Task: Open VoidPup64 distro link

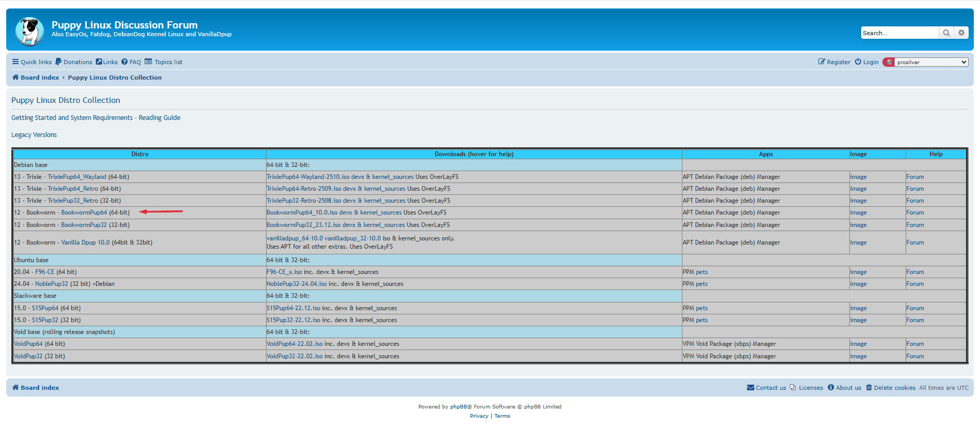Action: tap(28, 344)
